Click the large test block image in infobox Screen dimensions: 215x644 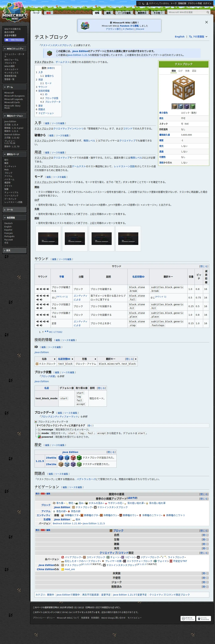coord(184,88)
